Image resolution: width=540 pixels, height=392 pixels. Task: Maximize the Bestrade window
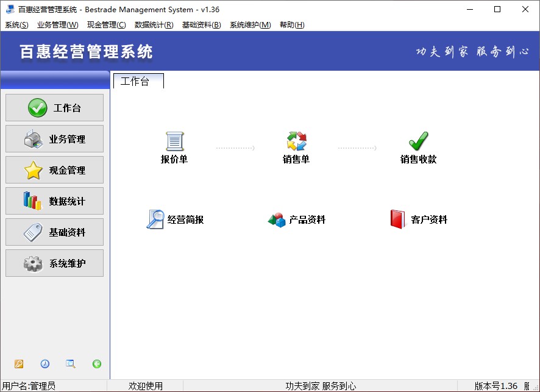pos(497,9)
